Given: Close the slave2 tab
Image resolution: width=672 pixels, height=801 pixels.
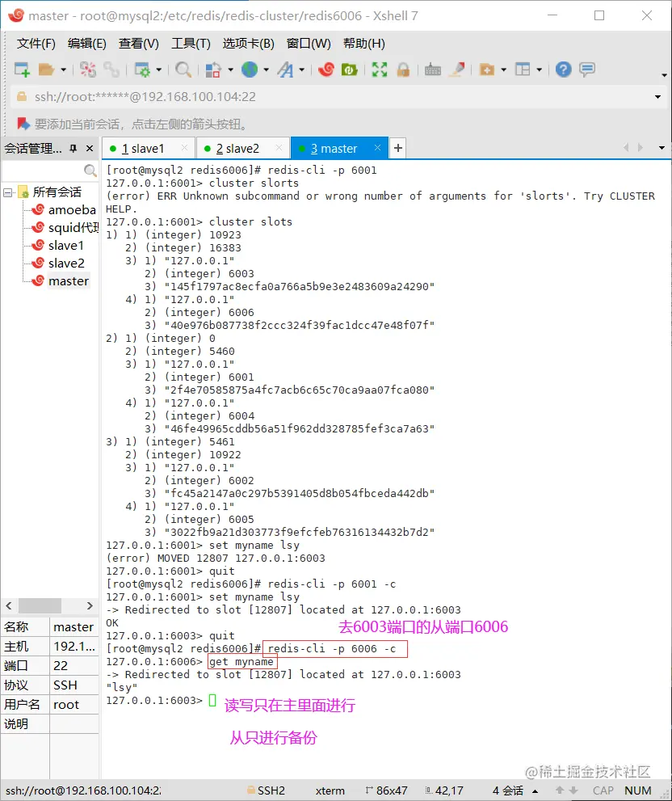Looking at the screenshot, I should click(279, 148).
